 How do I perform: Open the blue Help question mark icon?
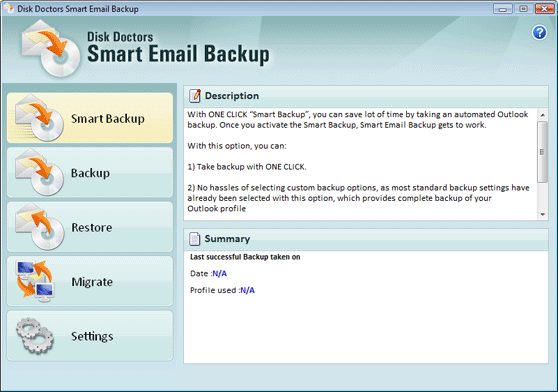pos(539,32)
